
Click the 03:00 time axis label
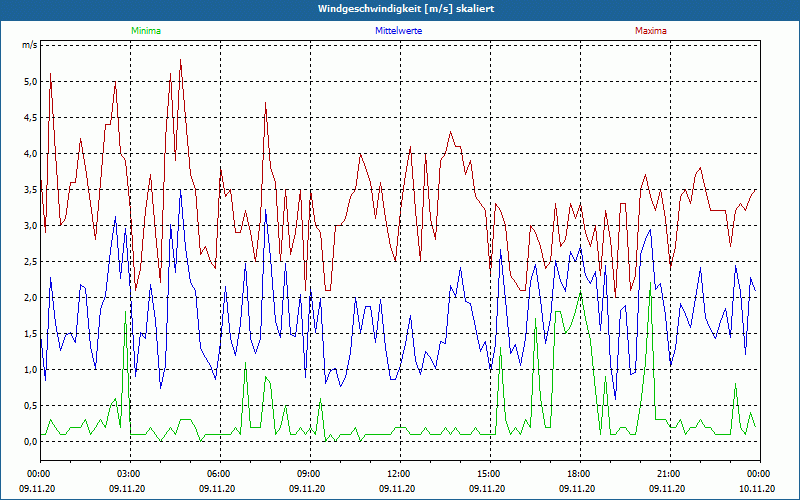point(129,474)
